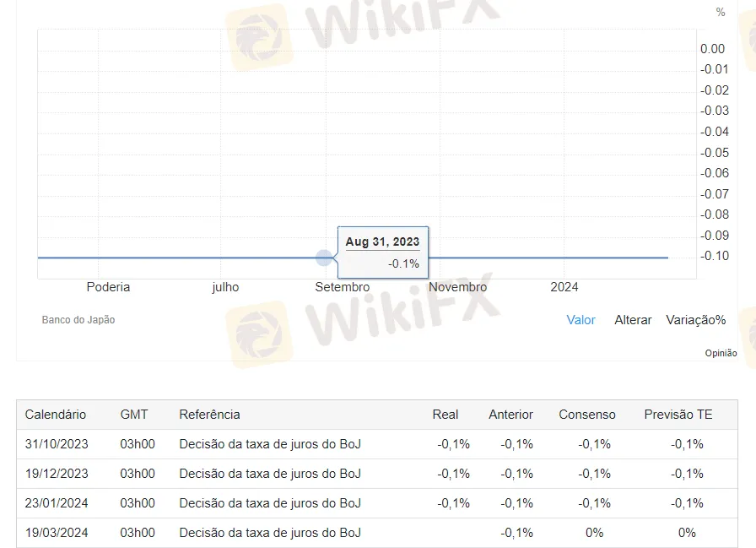
Task: Switch chart to Variação% view
Action: [x=695, y=320]
